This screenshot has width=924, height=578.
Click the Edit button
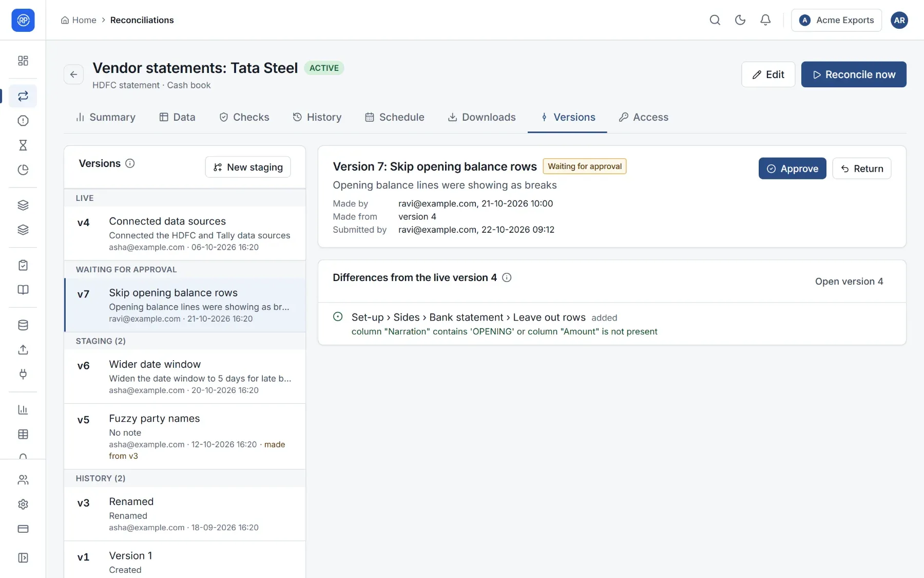[768, 74]
